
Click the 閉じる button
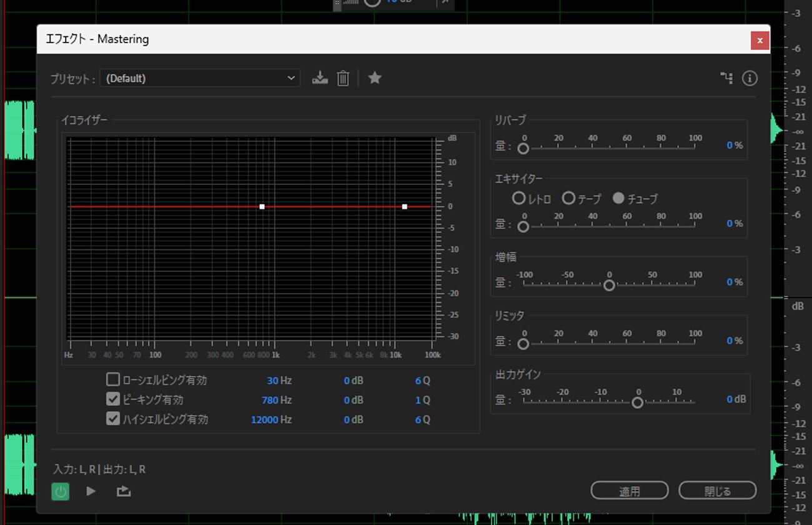pos(718,491)
